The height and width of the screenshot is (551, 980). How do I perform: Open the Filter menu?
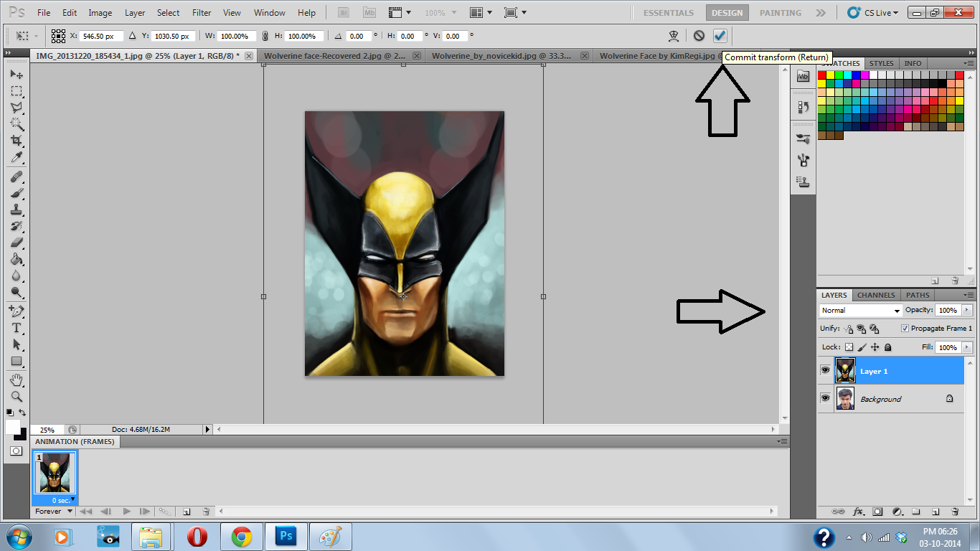tap(202, 13)
